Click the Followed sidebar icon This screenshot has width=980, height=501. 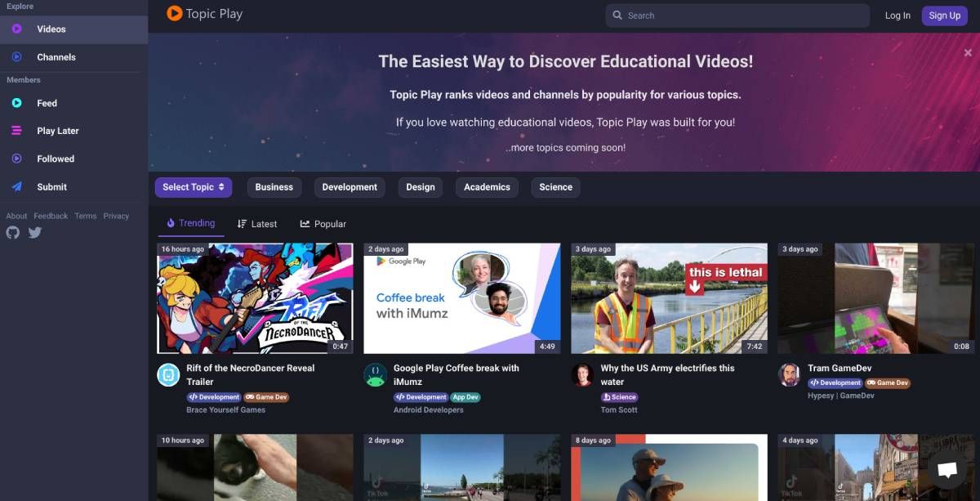16,159
